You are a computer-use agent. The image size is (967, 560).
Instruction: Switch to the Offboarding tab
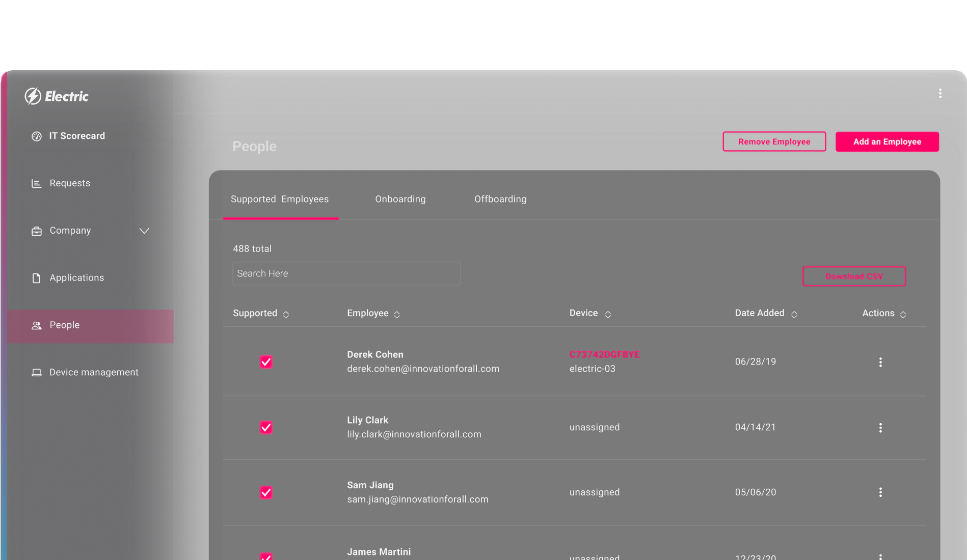click(500, 199)
